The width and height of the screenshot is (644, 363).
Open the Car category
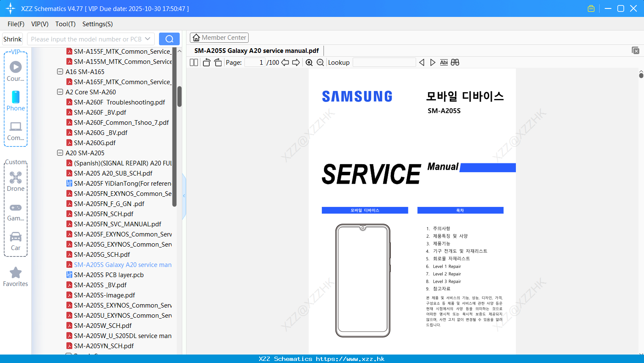[16, 241]
